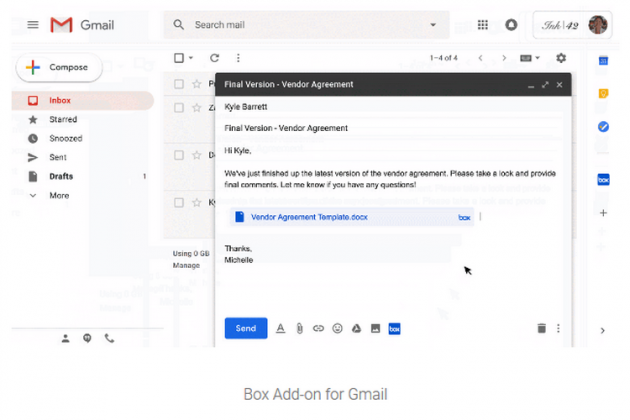Select the first email row checkbox

coord(179,84)
